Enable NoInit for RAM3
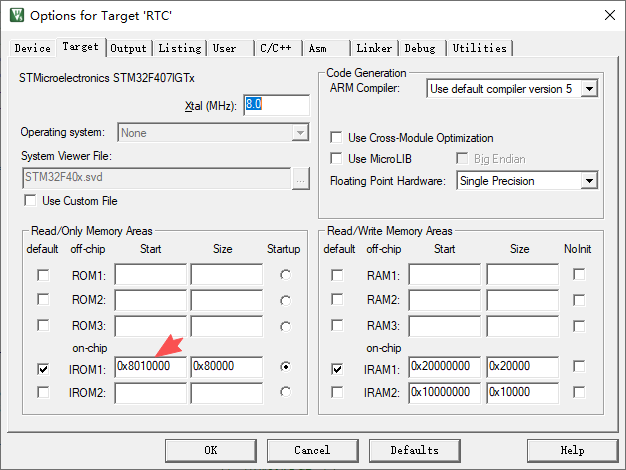The width and height of the screenshot is (626, 470). click(579, 326)
